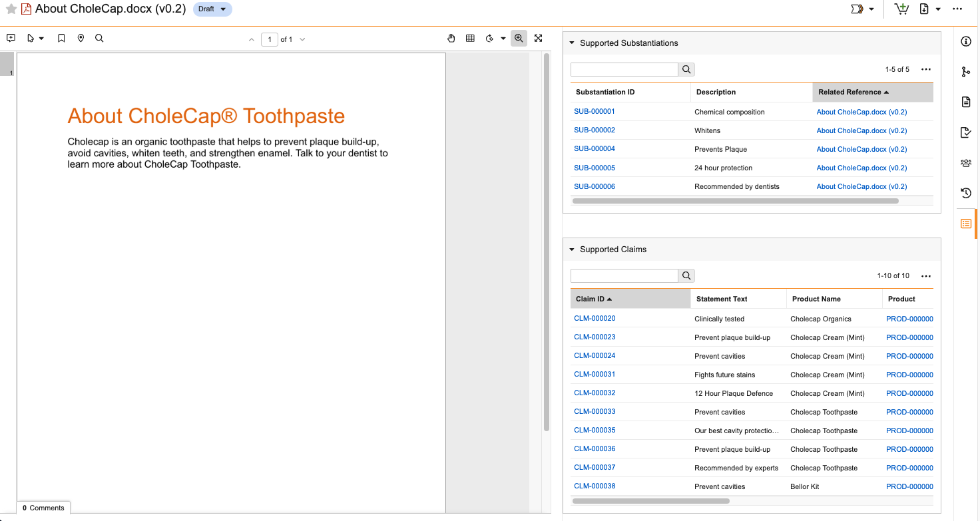Expand the download options dropdown arrow

coord(938,9)
